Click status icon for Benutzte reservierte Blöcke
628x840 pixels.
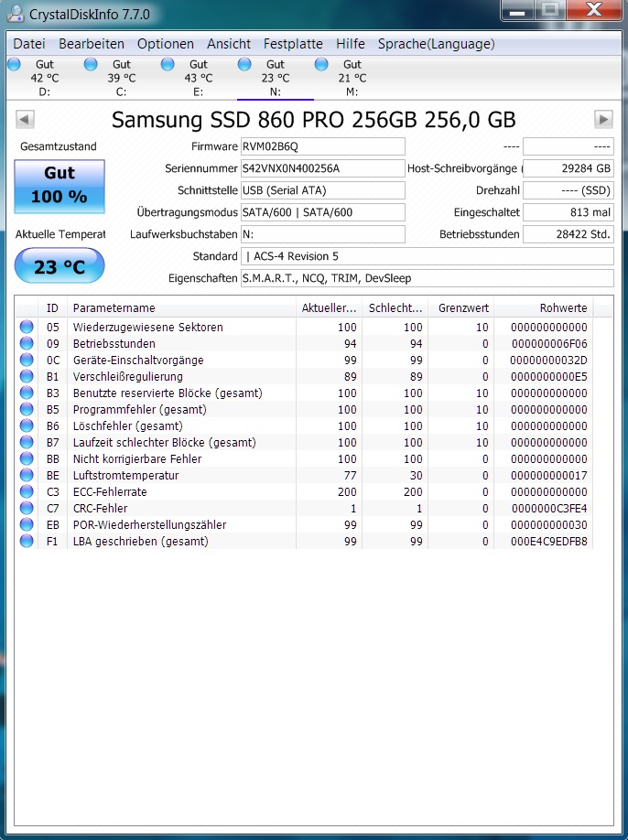click(27, 393)
